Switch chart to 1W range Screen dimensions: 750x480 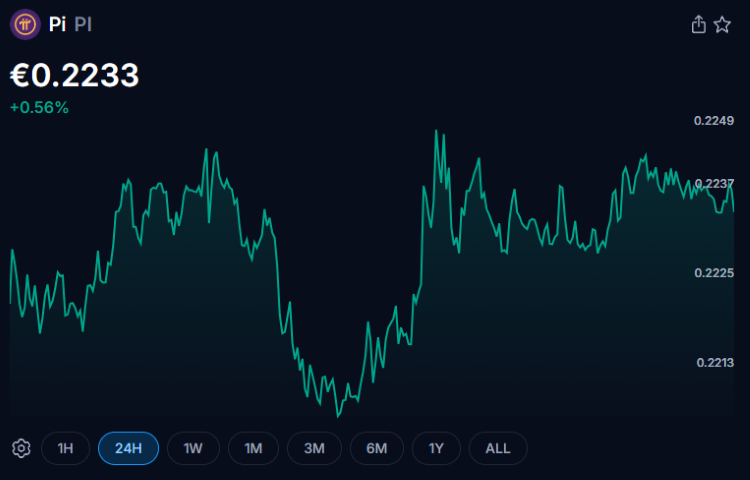(193, 448)
